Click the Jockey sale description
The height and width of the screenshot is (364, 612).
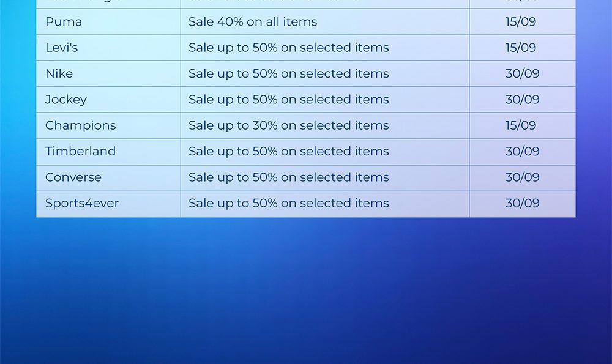[288, 99]
